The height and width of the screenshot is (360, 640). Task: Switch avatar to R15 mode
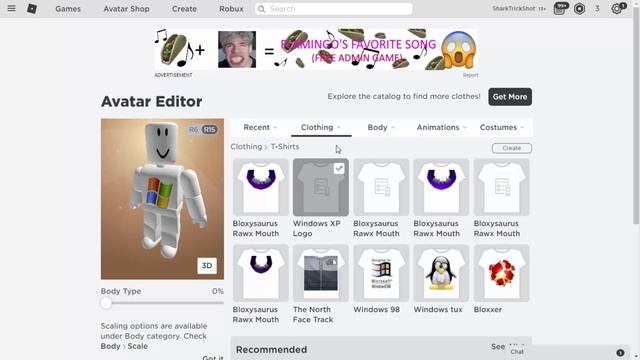click(209, 129)
